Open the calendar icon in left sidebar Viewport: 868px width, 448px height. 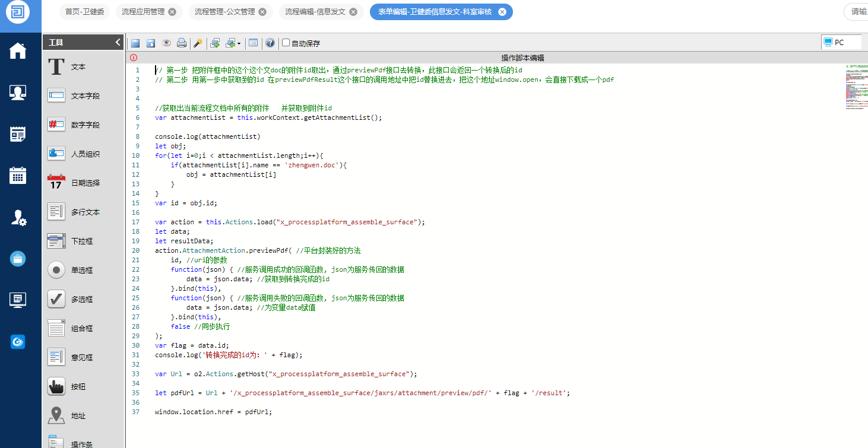pos(18,176)
